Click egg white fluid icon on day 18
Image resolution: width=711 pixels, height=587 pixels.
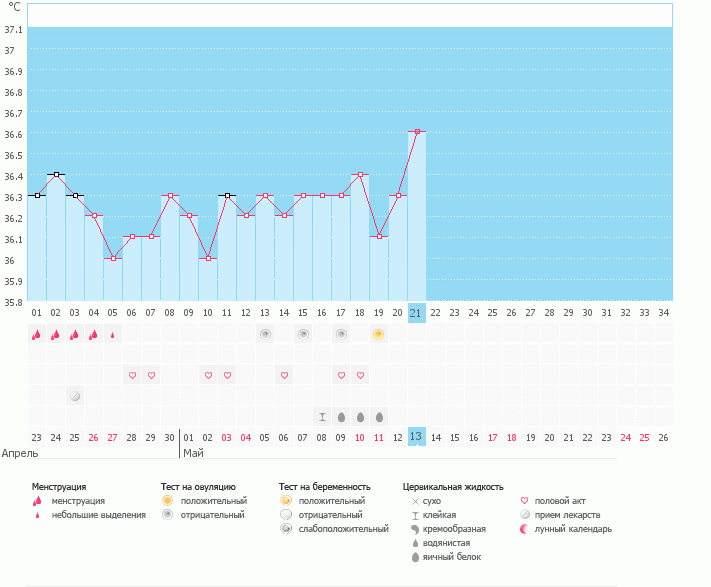point(360,417)
